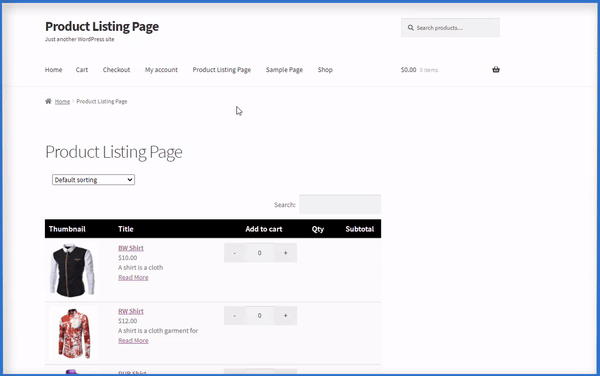Click the Add to cart column header

point(264,229)
